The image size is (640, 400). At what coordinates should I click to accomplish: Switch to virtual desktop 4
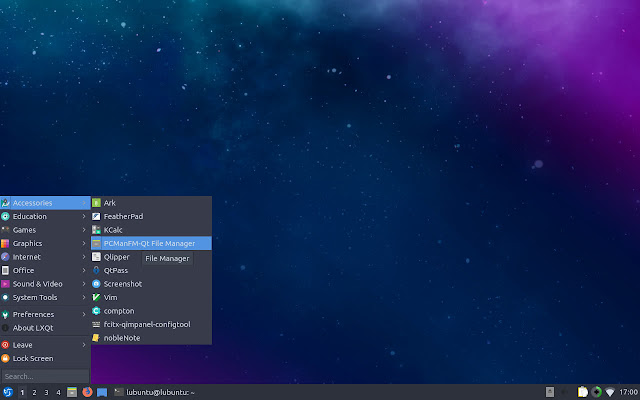pos(58,392)
